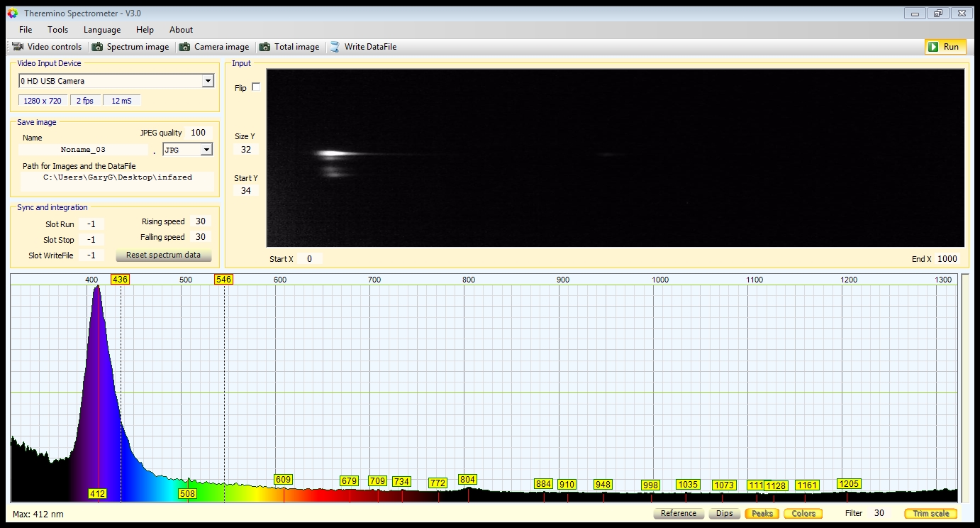This screenshot has width=980, height=528.
Task: Click the 546 nm calibration marker
Action: click(223, 280)
